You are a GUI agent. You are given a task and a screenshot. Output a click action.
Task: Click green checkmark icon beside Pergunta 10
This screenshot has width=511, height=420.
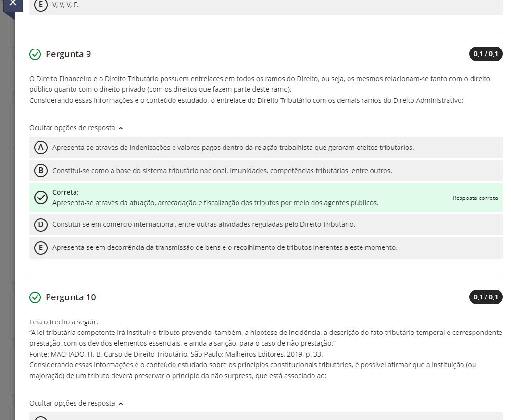tap(35, 297)
